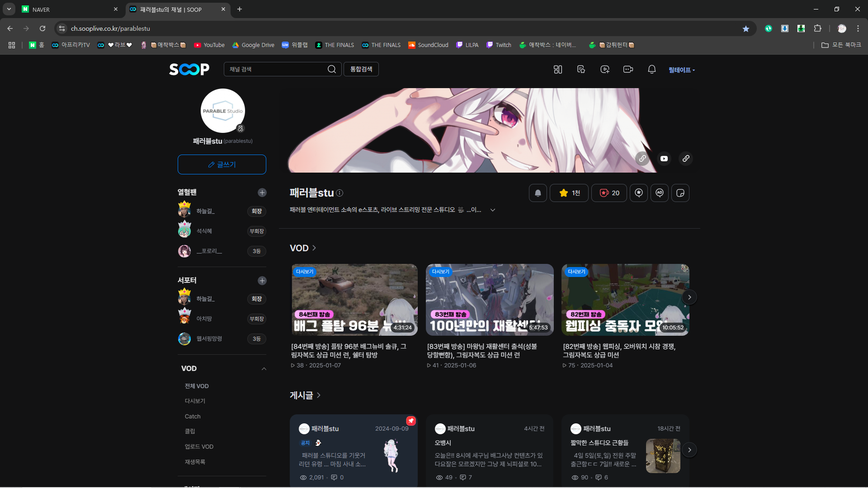Open the 게시글 section heading link
This screenshot has width=868, height=488.
coord(305,395)
